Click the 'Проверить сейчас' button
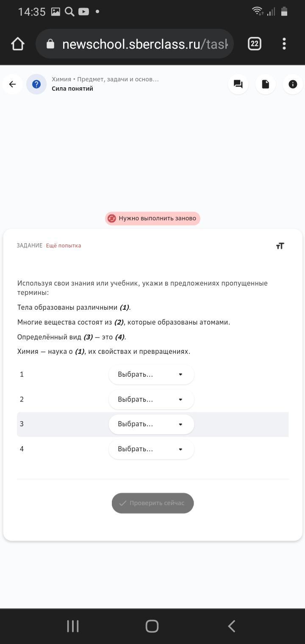 point(152,503)
